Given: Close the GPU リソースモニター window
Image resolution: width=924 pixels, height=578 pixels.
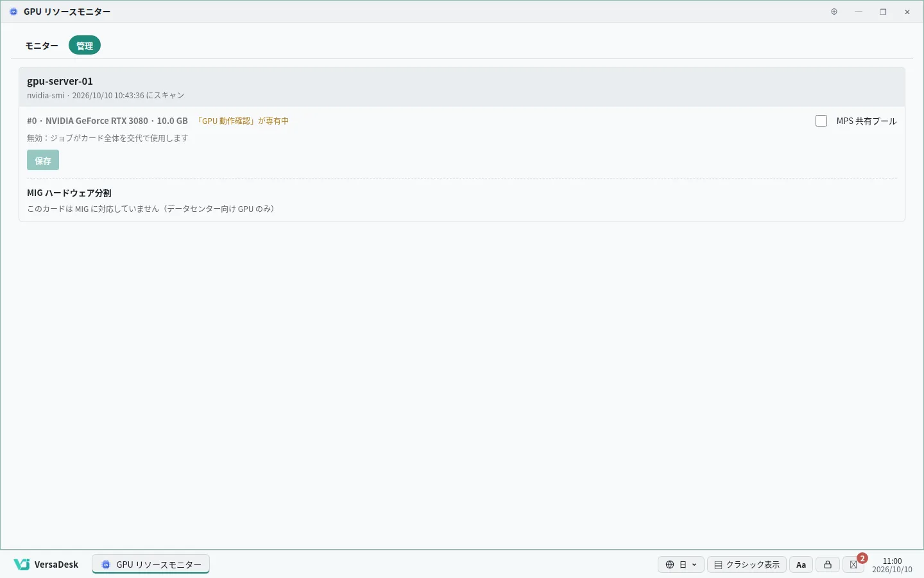Looking at the screenshot, I should pyautogui.click(x=907, y=12).
